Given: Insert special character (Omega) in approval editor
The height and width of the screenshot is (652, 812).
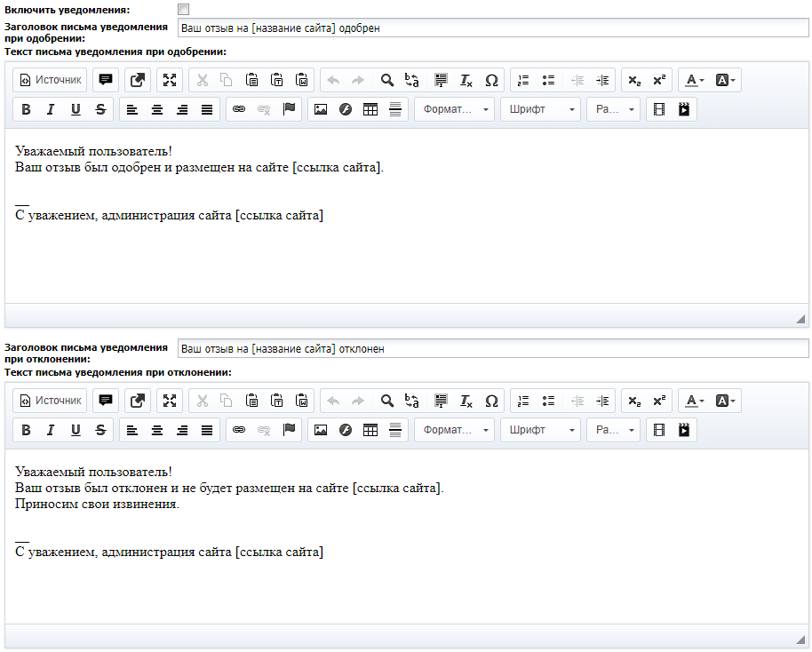Looking at the screenshot, I should 491,80.
